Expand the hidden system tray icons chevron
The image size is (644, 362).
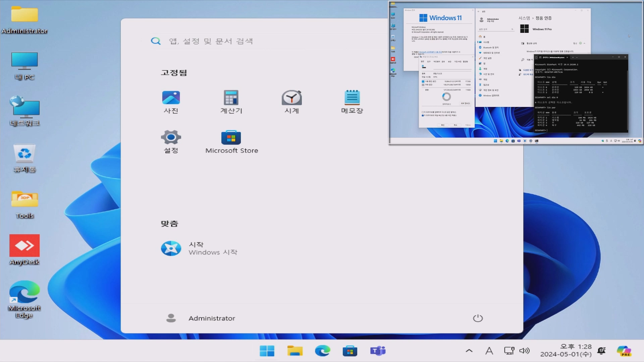469,351
